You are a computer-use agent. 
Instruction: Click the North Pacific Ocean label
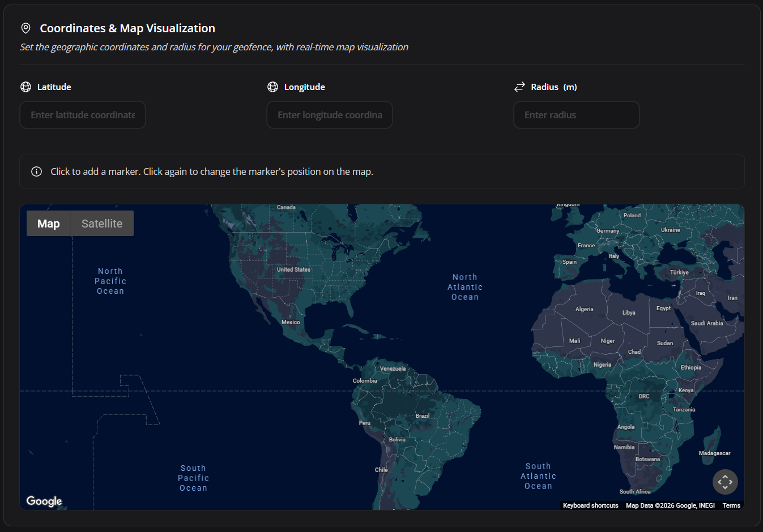110,281
